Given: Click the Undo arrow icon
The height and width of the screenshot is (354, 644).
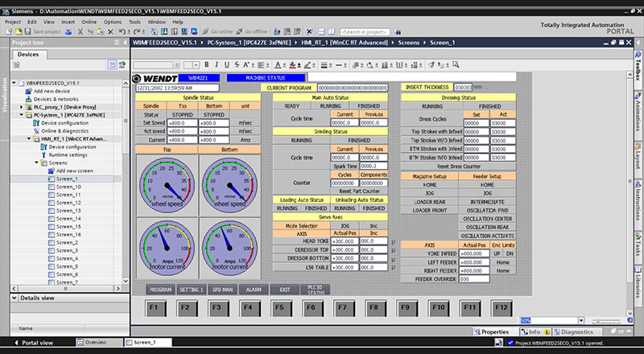Looking at the screenshot, I should tap(122, 31).
